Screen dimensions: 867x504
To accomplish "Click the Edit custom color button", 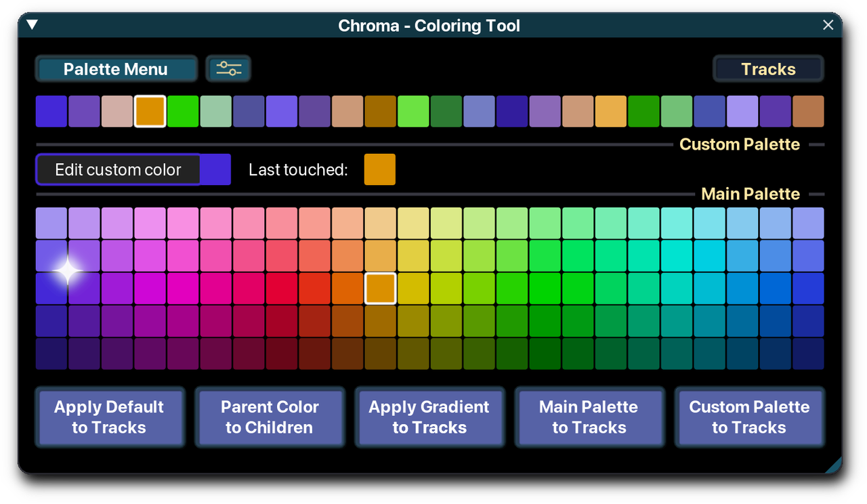I will click(118, 169).
